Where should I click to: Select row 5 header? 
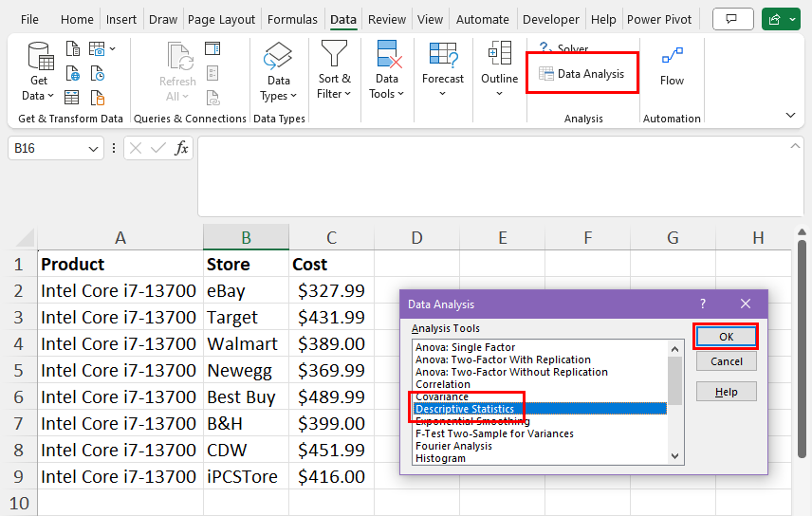click(x=19, y=371)
